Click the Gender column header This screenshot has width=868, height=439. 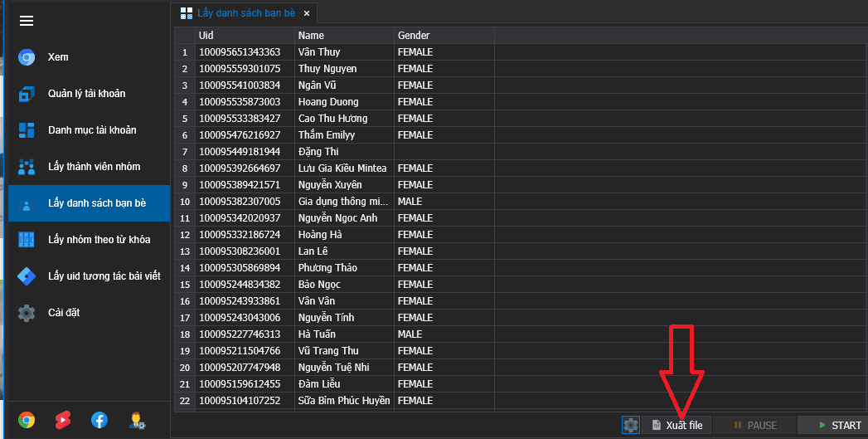(x=444, y=36)
